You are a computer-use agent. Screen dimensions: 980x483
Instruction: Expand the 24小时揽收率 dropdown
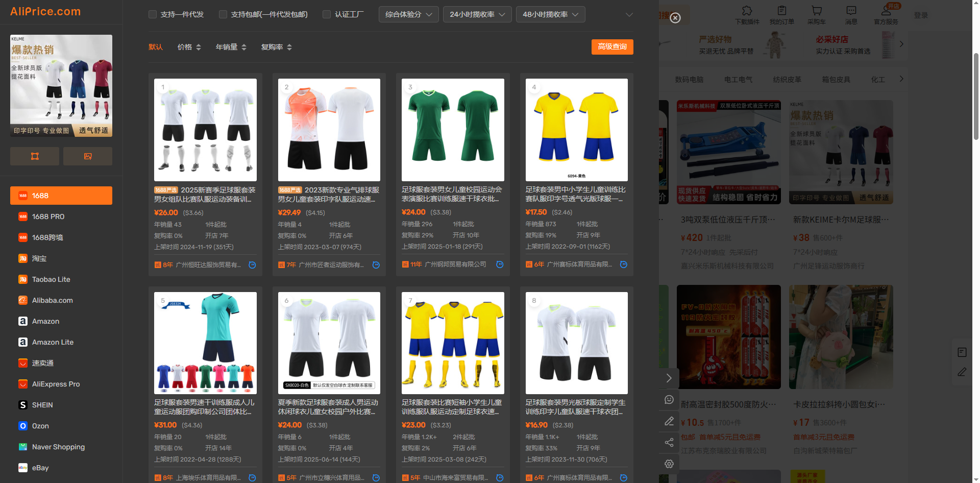(477, 14)
